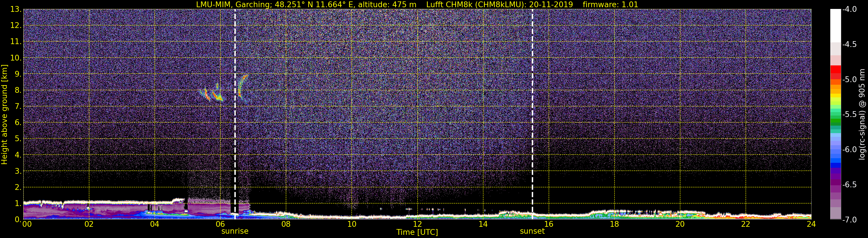868x238 pixels.
Task: Click the '8.' tick label on the height axis
Action: click(18, 90)
